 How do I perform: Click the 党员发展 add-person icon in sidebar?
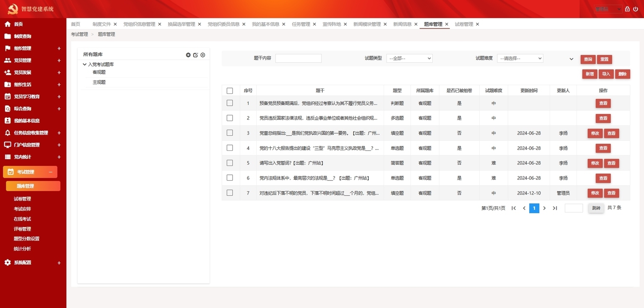[x=8, y=72]
